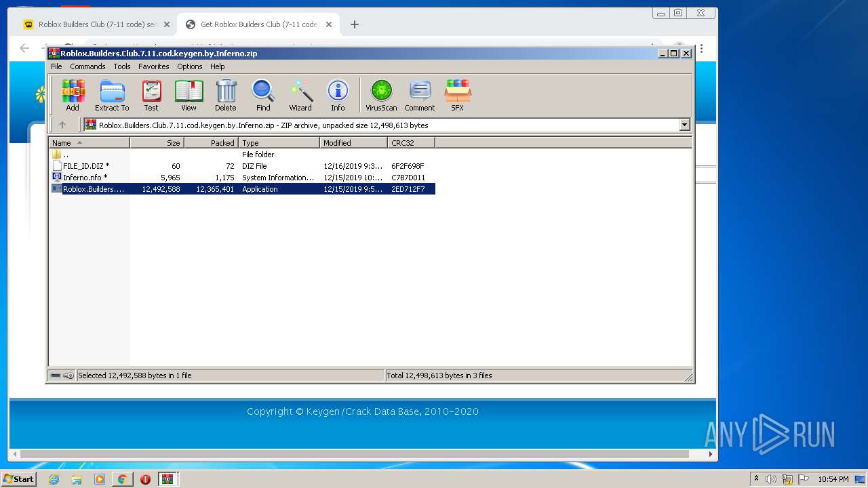Screen dimensions: 868x488
Task: Select the Inferno.nfo file
Action: pyautogui.click(x=243, y=178)
